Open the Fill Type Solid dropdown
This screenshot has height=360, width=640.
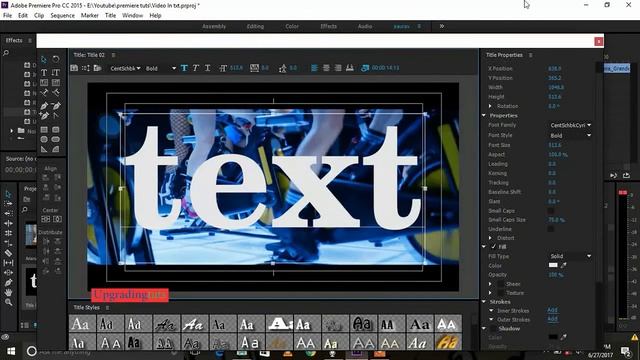coord(570,256)
